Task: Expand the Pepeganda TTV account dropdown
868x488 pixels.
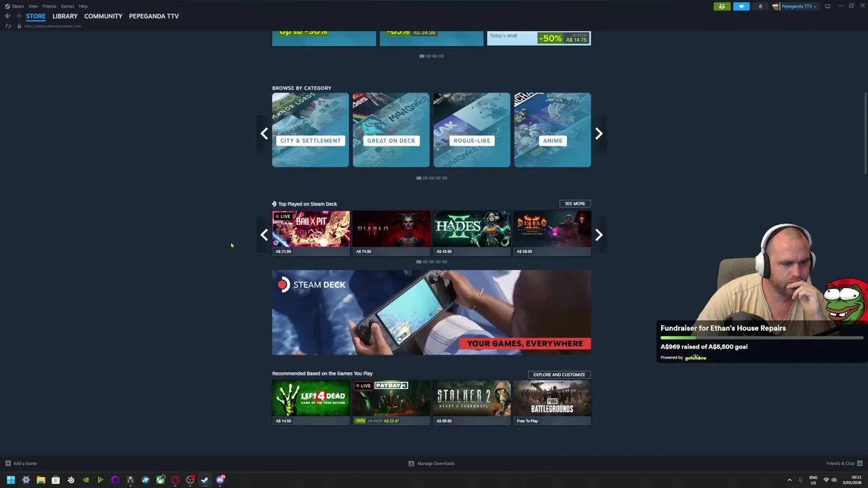Action: coord(794,6)
